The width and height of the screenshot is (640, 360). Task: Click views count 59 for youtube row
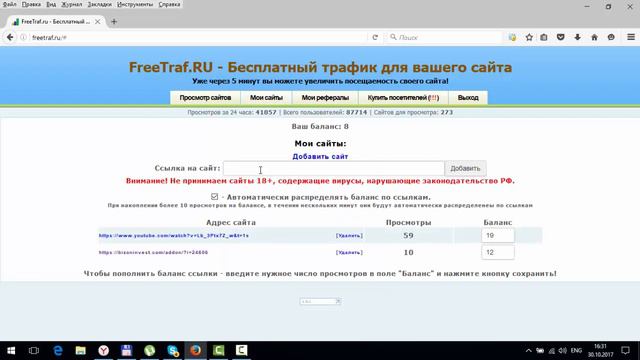[408, 236]
